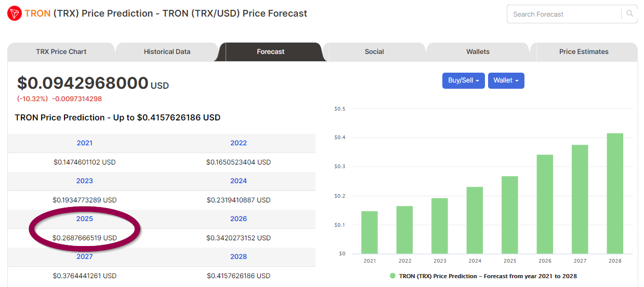Click the 2022 bar in chart
The height and width of the screenshot is (287, 644).
(404, 230)
